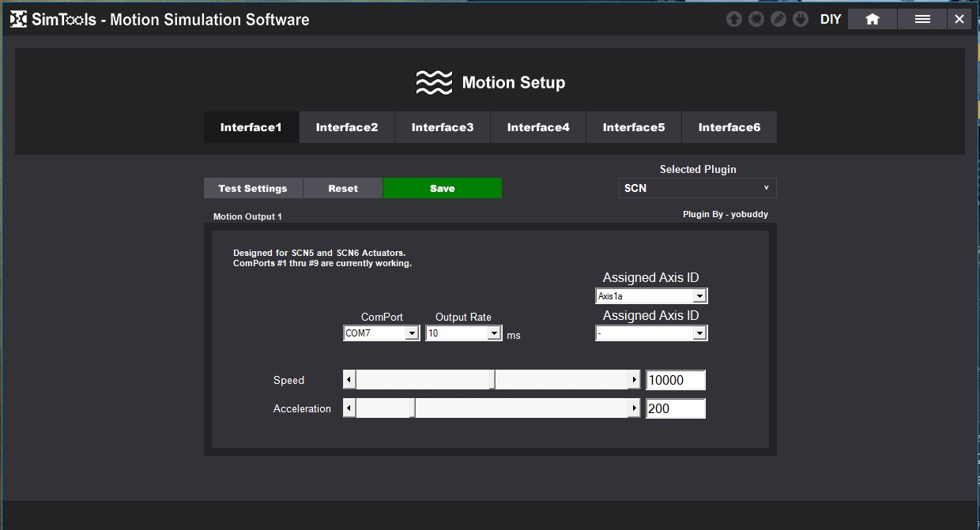Go to the Home screen

[x=872, y=19]
